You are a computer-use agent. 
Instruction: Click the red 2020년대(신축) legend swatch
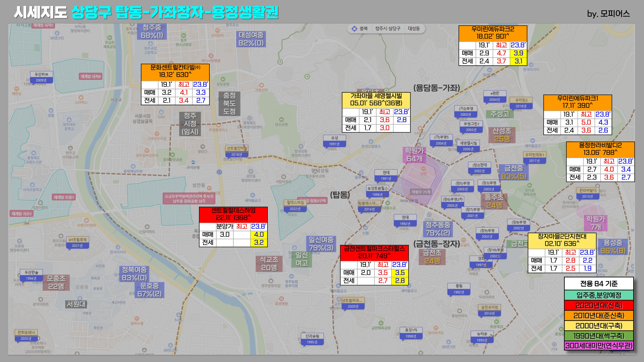click(599, 306)
